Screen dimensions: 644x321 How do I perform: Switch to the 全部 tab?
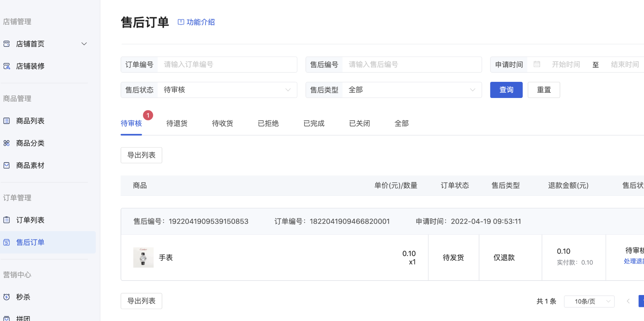[401, 123]
